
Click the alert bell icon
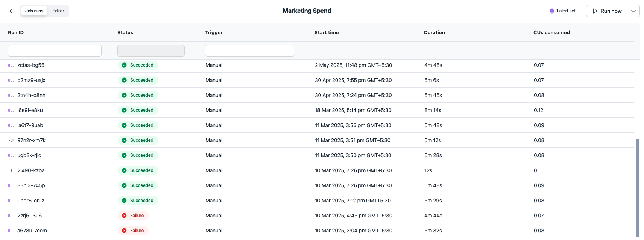(x=552, y=11)
